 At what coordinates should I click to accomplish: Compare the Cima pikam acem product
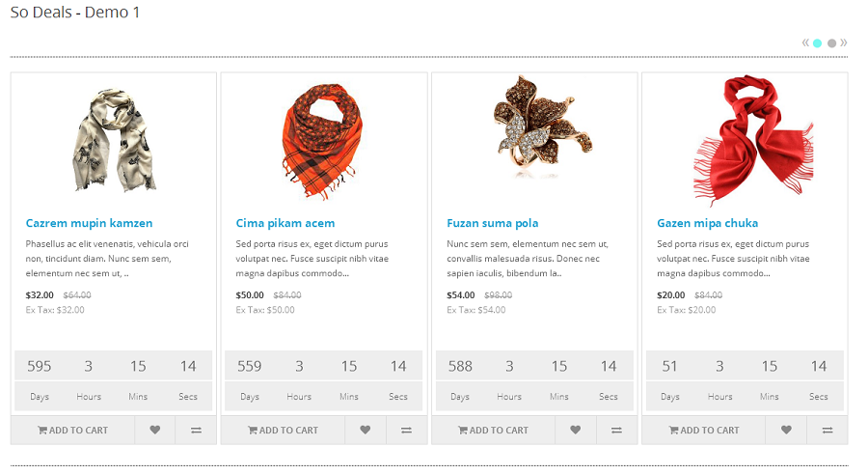pos(406,431)
